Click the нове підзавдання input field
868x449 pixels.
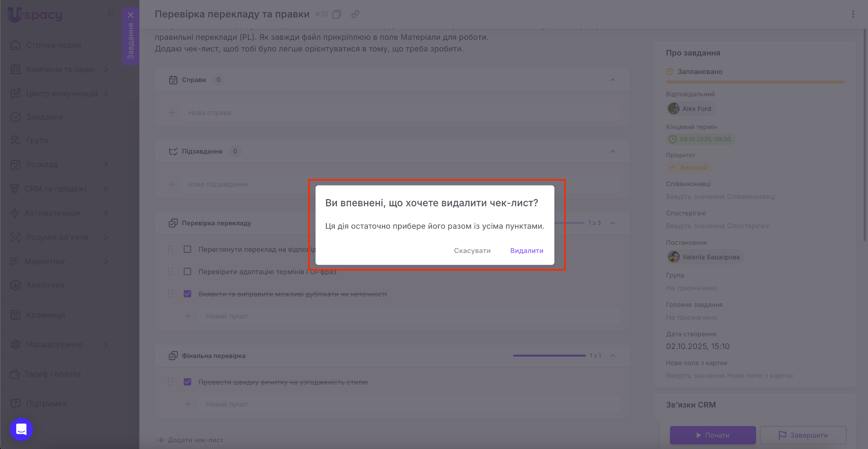pyautogui.click(x=246, y=184)
